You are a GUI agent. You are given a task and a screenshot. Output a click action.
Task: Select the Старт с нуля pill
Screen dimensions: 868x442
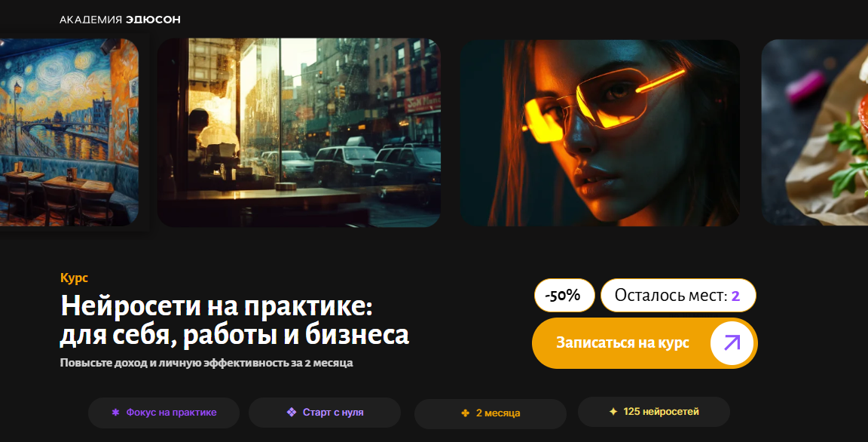(325, 413)
